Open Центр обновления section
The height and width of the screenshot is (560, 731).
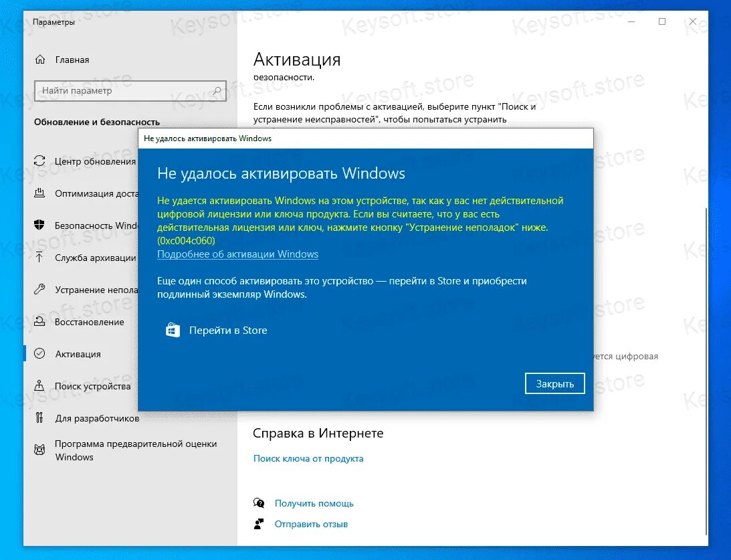point(95,161)
